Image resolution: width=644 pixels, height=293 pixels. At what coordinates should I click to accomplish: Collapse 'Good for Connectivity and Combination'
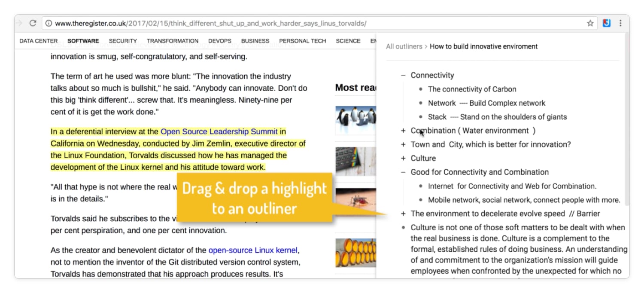click(403, 172)
